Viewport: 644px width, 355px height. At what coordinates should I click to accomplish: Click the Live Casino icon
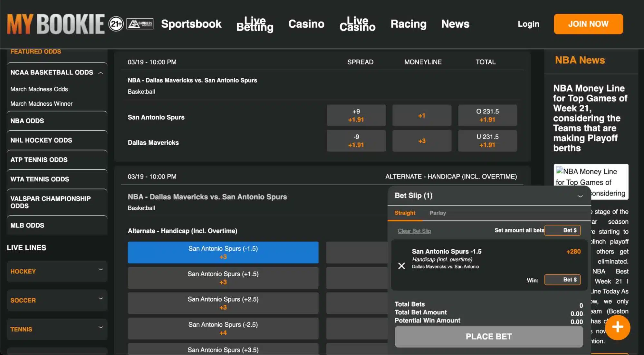point(357,24)
